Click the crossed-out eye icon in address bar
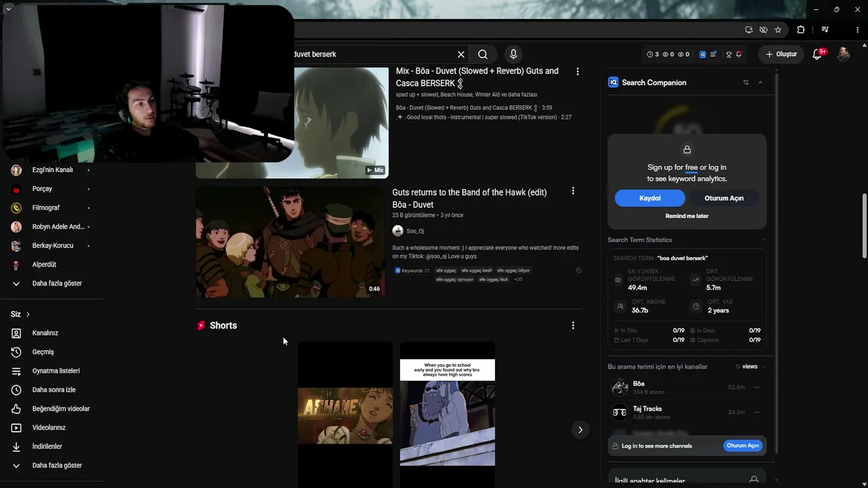 764,30
